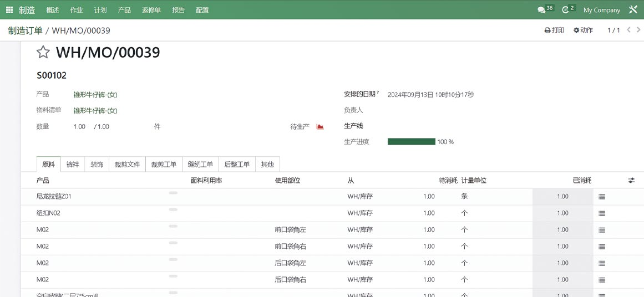Switch to the 后整工单 tab
Image resolution: width=644 pixels, height=297 pixels.
[x=237, y=165]
